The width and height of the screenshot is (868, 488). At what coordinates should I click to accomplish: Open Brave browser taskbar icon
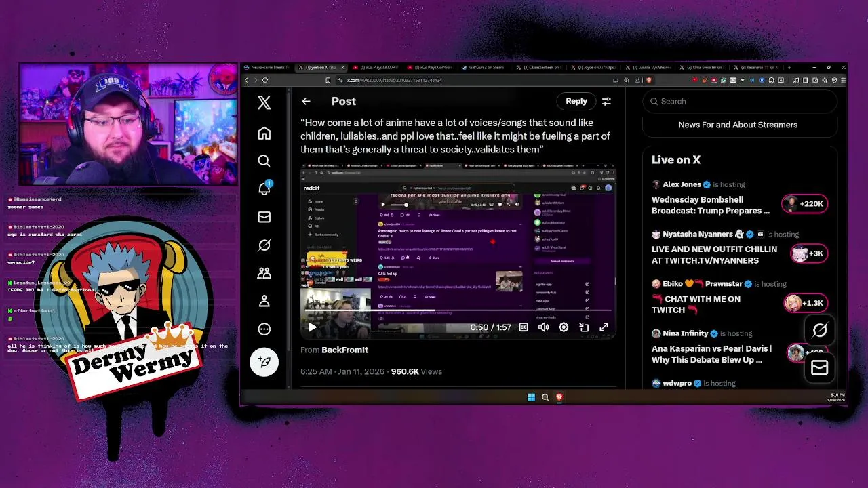pyautogui.click(x=559, y=397)
